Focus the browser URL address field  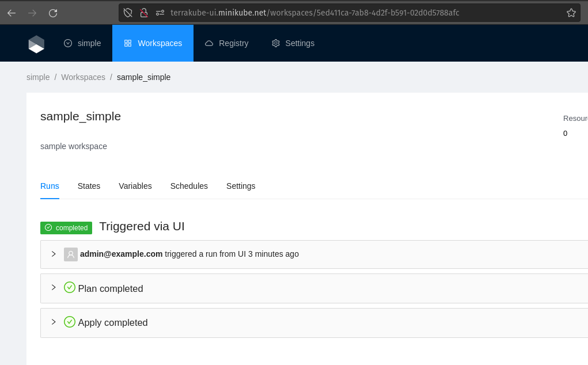point(346,13)
